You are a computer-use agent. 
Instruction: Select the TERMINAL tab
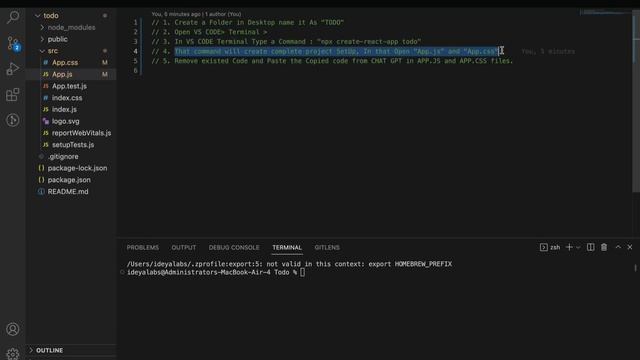[287, 247]
